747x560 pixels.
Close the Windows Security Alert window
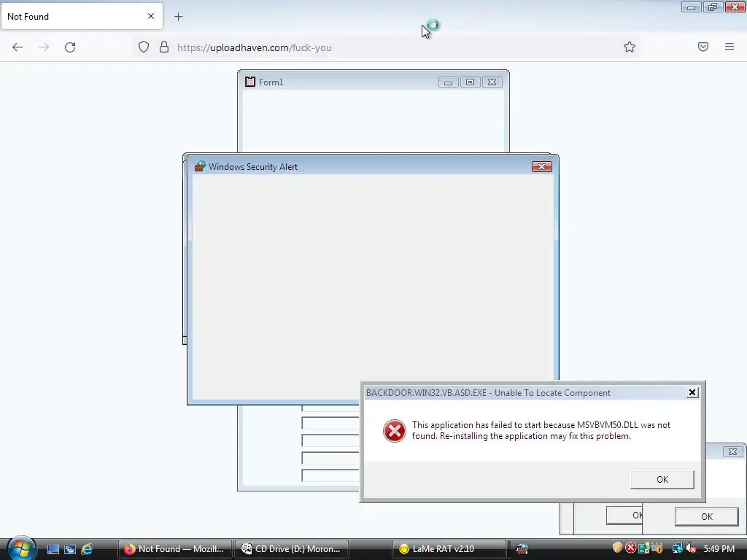click(x=542, y=166)
